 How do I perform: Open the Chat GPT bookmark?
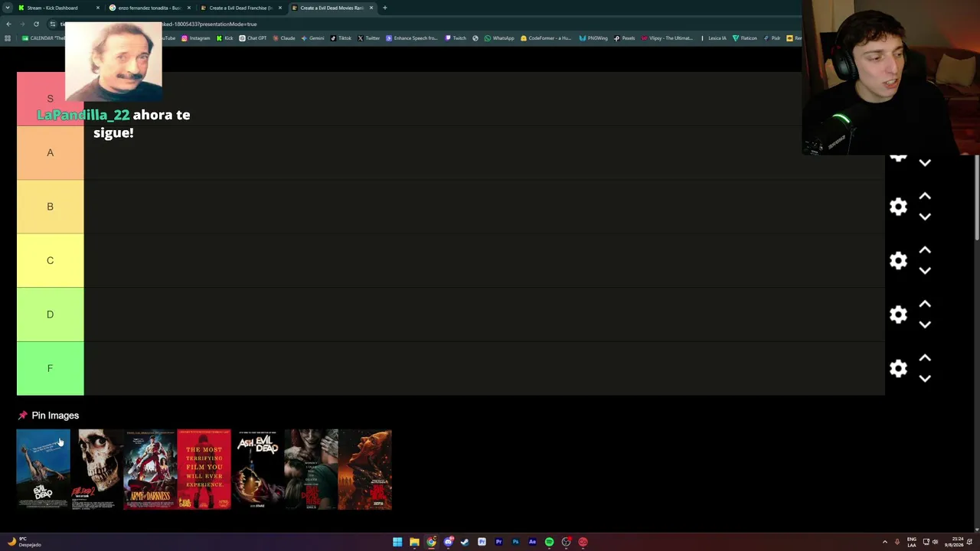tap(253, 38)
